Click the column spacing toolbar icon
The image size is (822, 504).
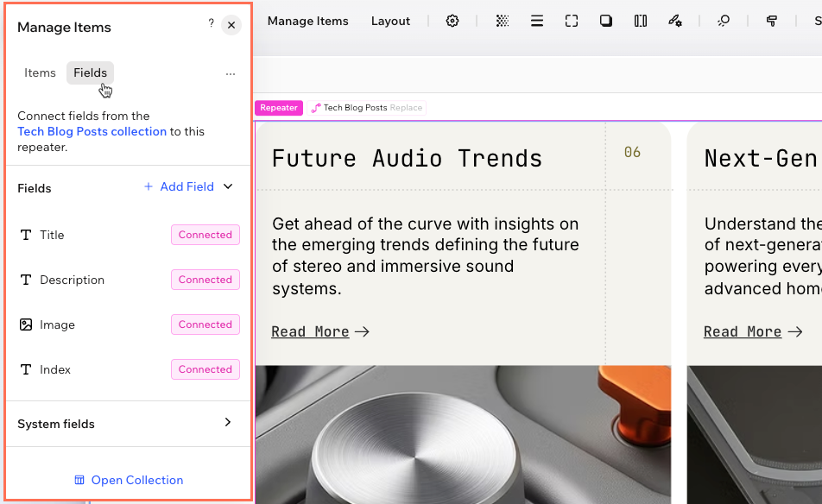[641, 21]
